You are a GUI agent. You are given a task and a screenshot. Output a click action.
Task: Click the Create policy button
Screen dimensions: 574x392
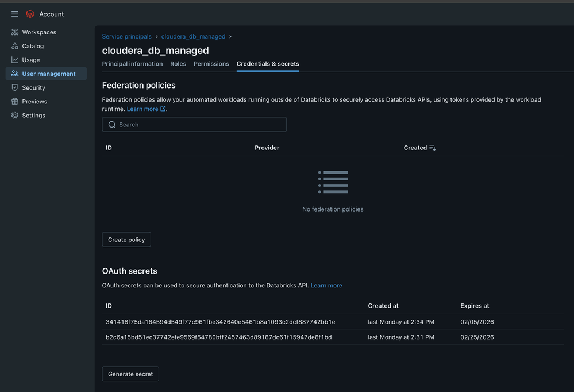pyautogui.click(x=126, y=240)
